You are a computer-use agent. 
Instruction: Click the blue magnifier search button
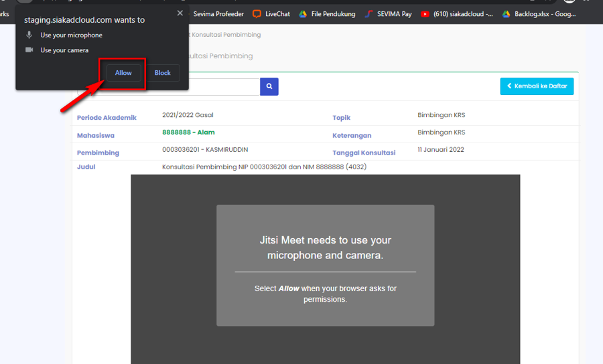269,86
